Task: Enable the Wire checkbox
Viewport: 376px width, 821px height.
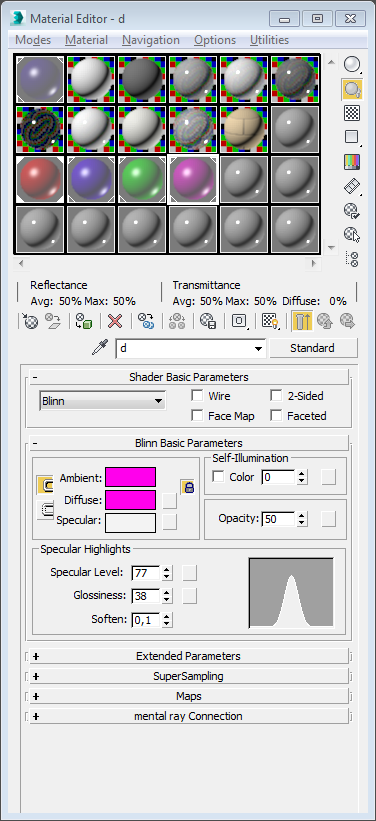Action: click(x=197, y=396)
